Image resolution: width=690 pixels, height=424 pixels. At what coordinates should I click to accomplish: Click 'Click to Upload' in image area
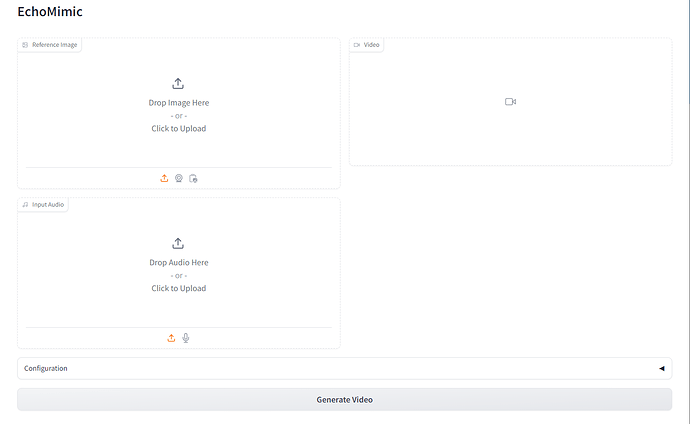(x=179, y=128)
